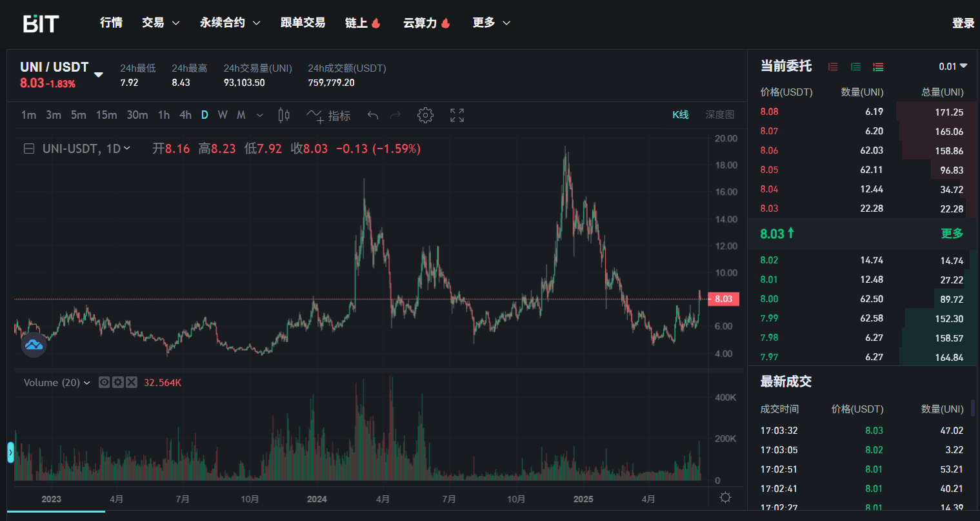Open the 0.01 price precision dropdown

tap(953, 66)
